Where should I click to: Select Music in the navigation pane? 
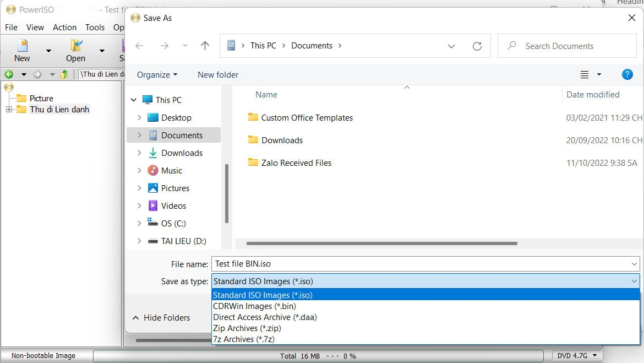pos(172,171)
